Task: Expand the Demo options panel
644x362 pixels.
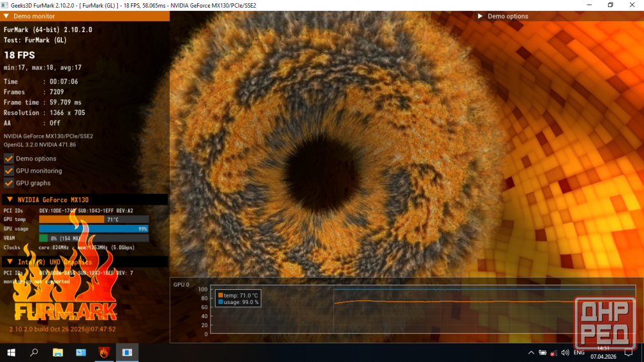Action: click(480, 16)
